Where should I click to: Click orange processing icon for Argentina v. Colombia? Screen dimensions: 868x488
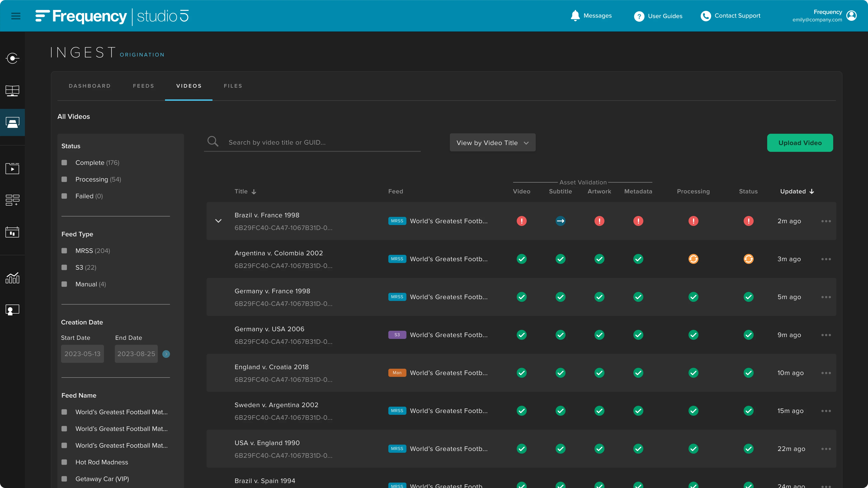(693, 259)
